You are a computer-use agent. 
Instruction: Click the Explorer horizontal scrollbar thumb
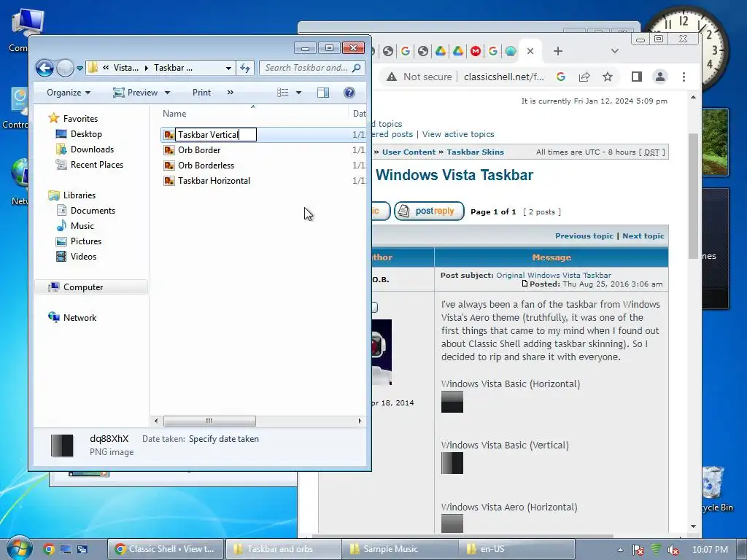tap(209, 421)
